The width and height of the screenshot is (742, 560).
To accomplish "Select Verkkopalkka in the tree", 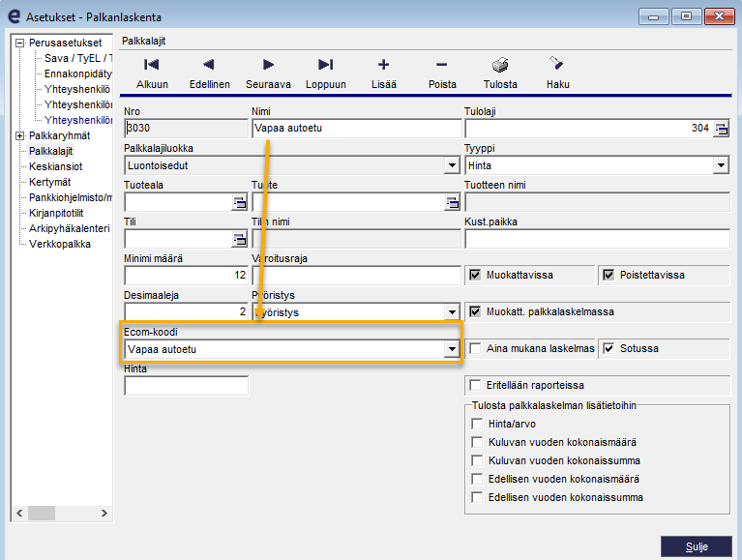I will pyautogui.click(x=60, y=244).
